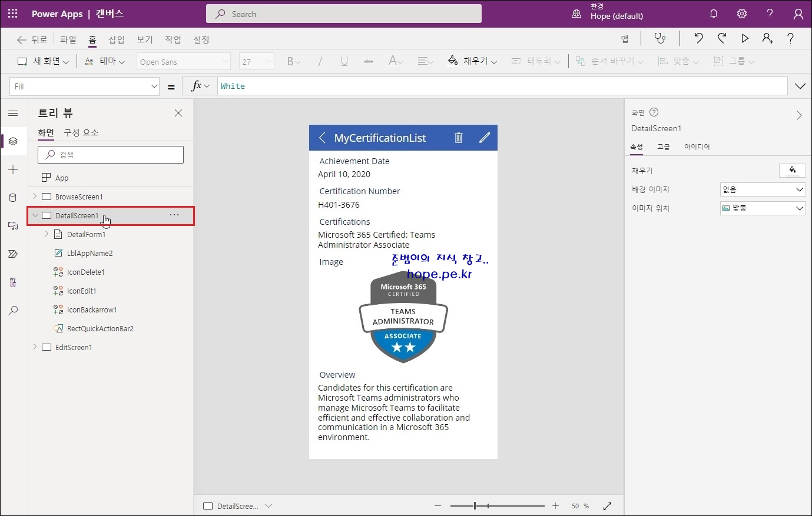Open help icon beside share button
This screenshot has width=812, height=516.
pos(790,38)
